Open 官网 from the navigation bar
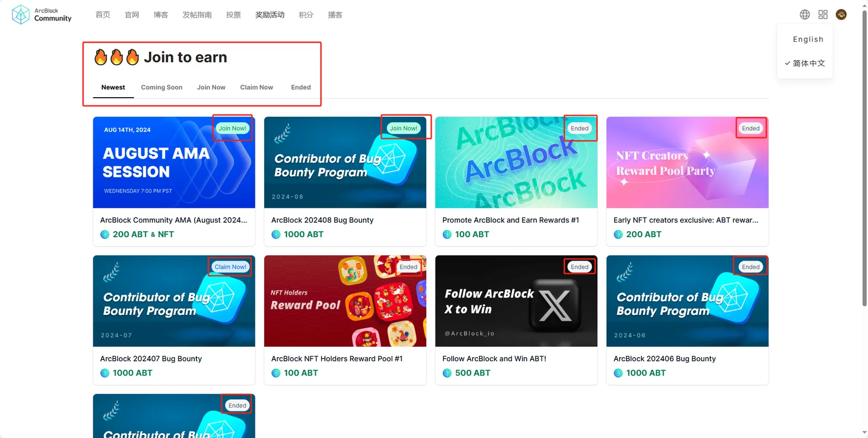The image size is (868, 438). click(132, 15)
